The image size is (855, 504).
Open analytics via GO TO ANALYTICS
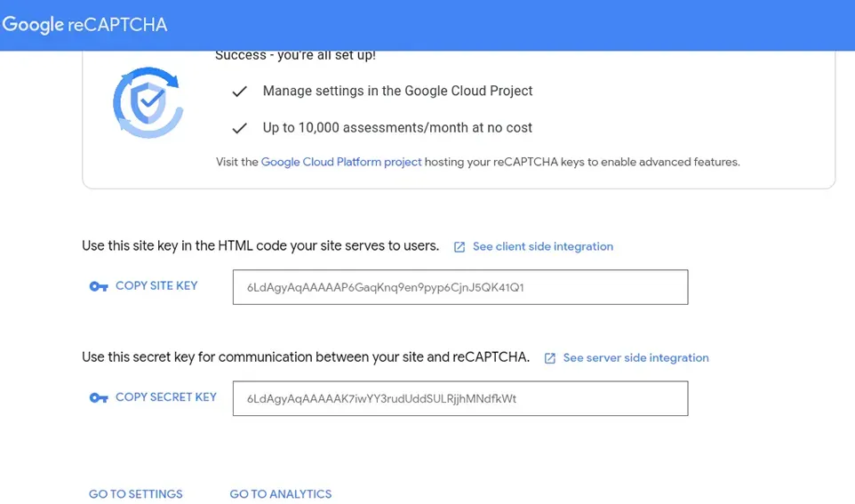(x=281, y=493)
